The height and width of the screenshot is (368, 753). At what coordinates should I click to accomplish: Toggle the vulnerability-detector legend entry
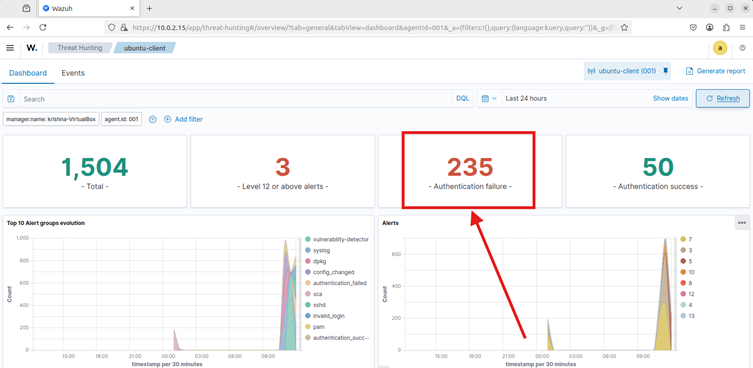[337, 239]
